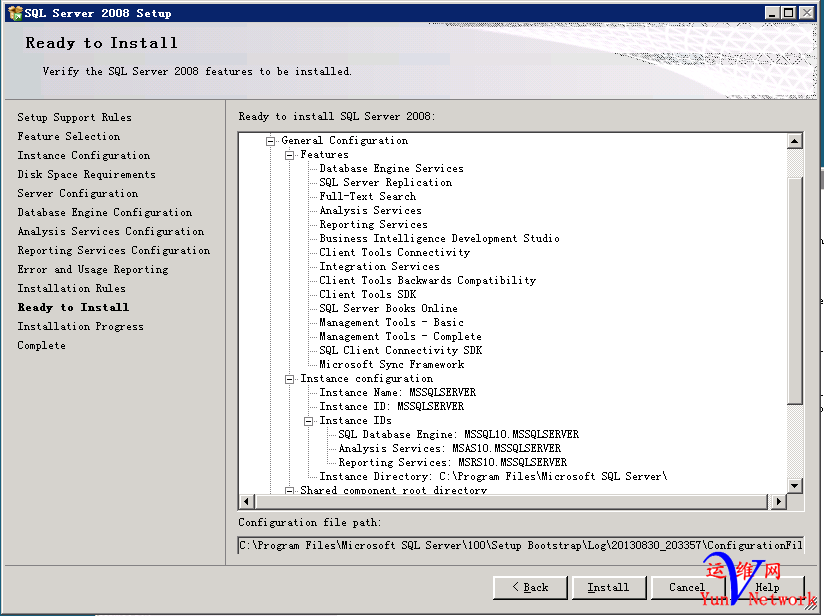Select Database Engine Services in the tree
824x616 pixels.
392,168
